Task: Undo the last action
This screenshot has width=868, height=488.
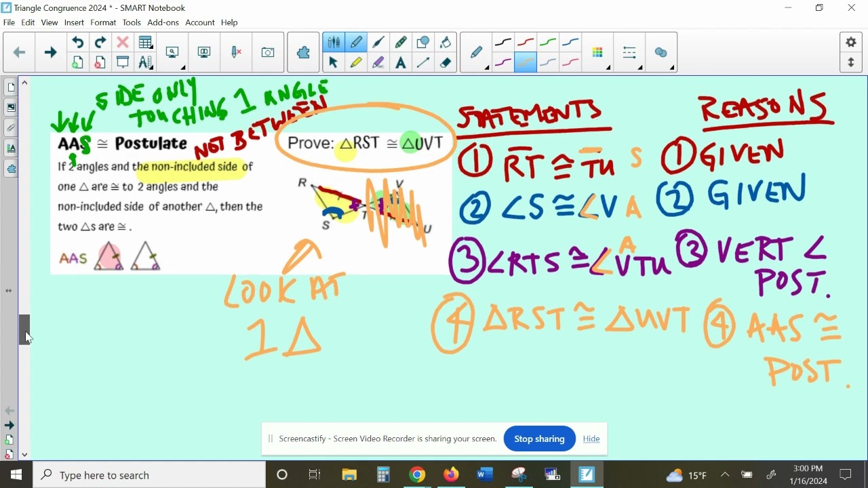Action: click(x=77, y=43)
